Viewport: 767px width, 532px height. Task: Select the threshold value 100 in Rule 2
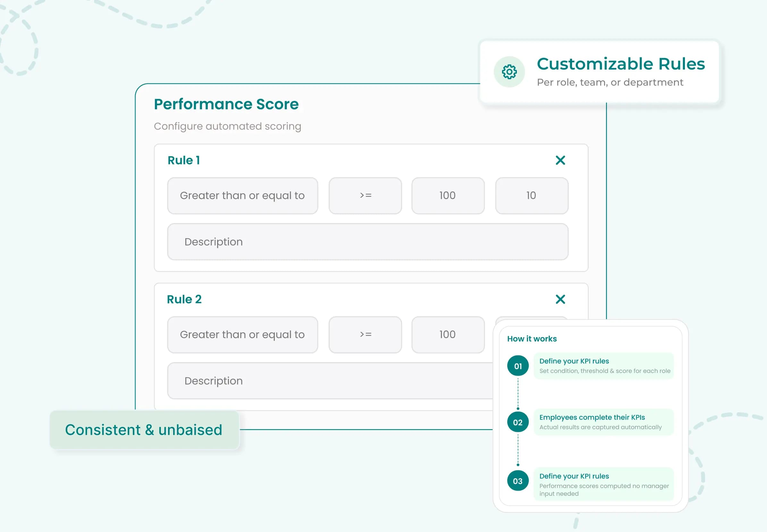tap(448, 335)
